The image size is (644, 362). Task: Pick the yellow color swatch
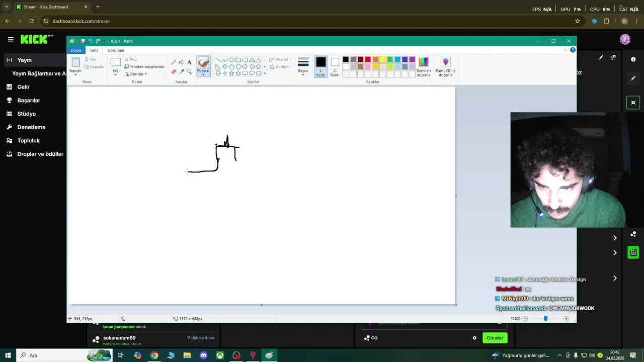(382, 59)
